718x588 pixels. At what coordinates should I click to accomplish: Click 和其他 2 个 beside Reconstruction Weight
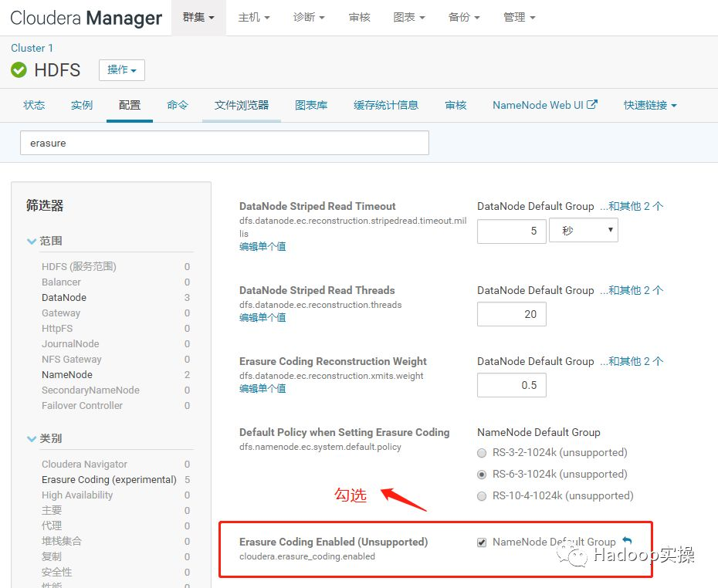tap(632, 361)
